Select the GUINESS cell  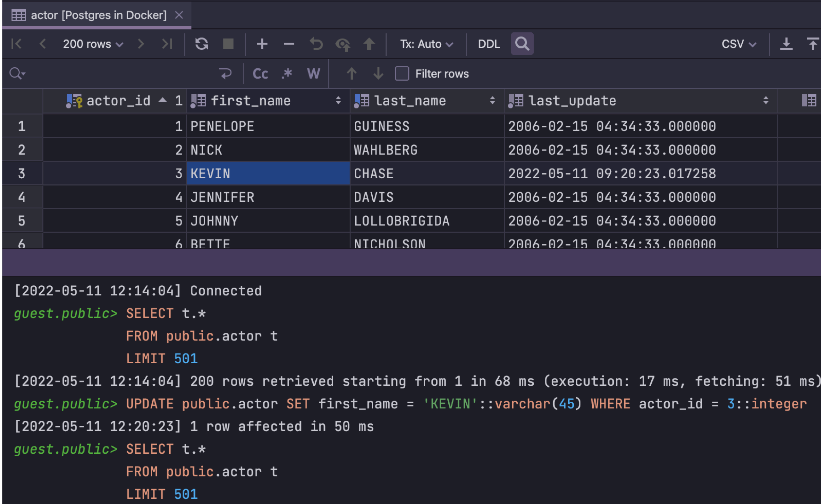click(x=427, y=126)
